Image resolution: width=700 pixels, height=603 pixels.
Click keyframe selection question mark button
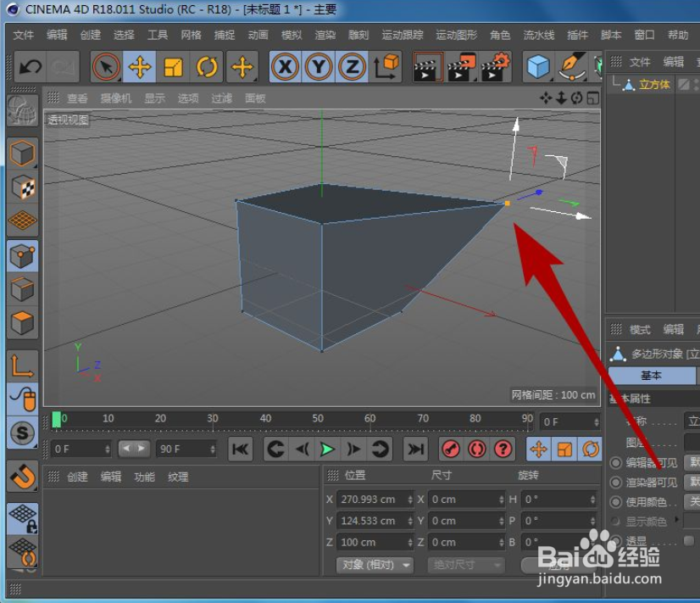[503, 449]
